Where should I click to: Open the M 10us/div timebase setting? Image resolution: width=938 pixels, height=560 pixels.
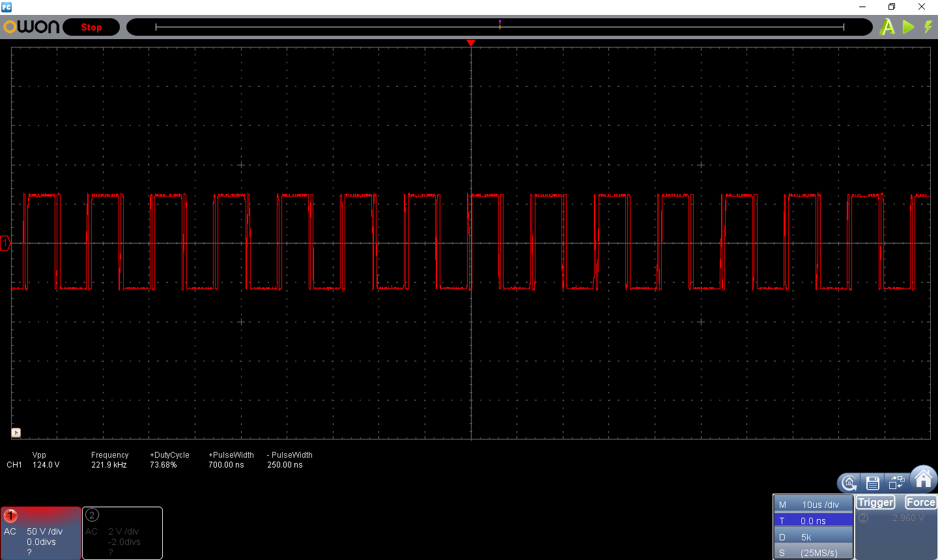pyautogui.click(x=813, y=505)
